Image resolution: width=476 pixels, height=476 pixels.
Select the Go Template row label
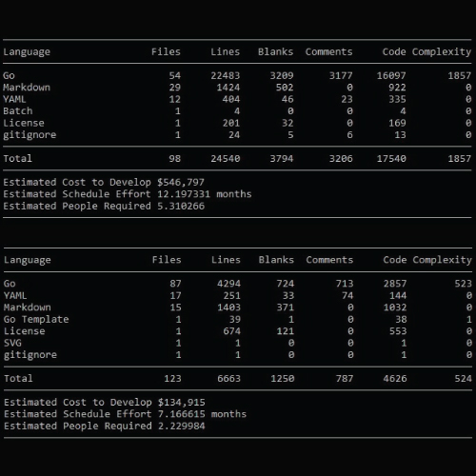click(x=36, y=319)
